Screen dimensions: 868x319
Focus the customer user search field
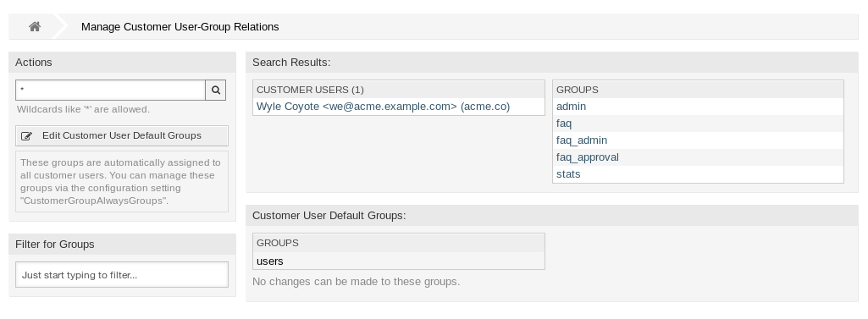tap(111, 91)
